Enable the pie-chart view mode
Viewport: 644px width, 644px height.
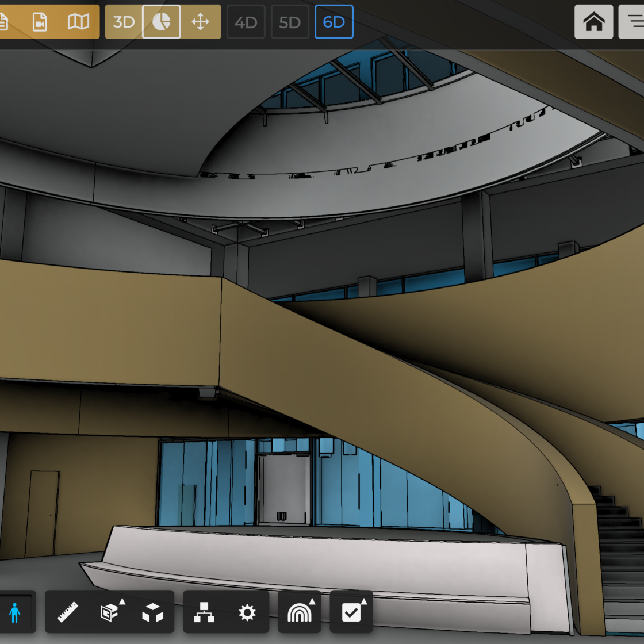point(161,21)
